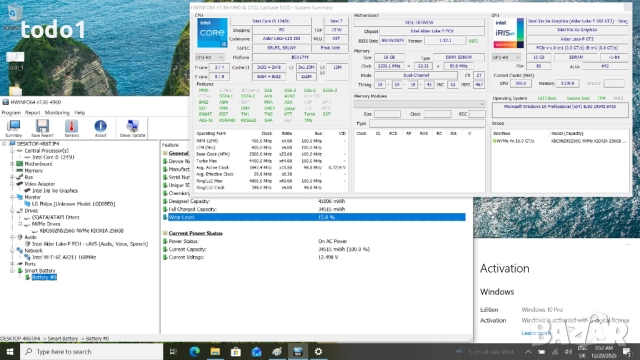640x360 pixels.
Task: Select the NVMe drive row in Drives list
Action: click(x=560, y=141)
